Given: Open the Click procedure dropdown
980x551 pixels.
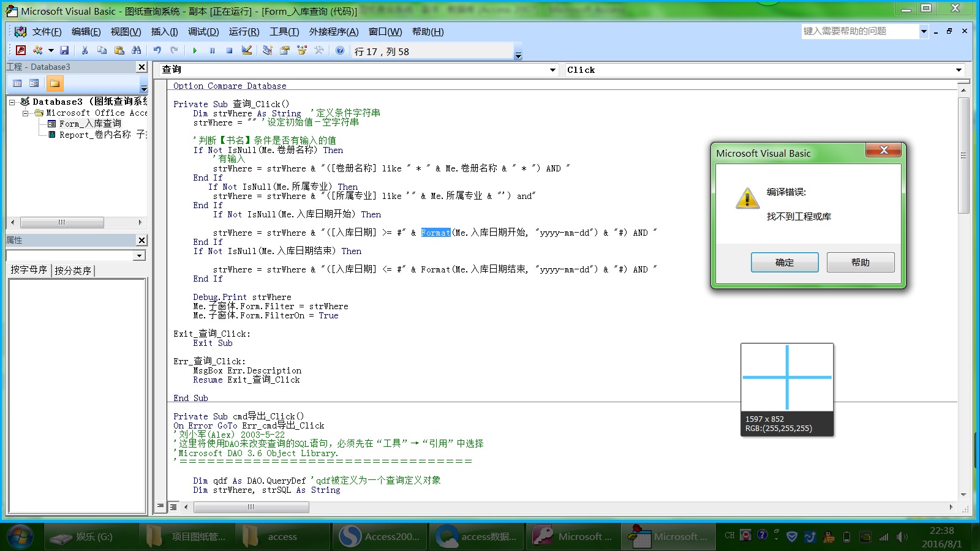Looking at the screenshot, I should 959,70.
